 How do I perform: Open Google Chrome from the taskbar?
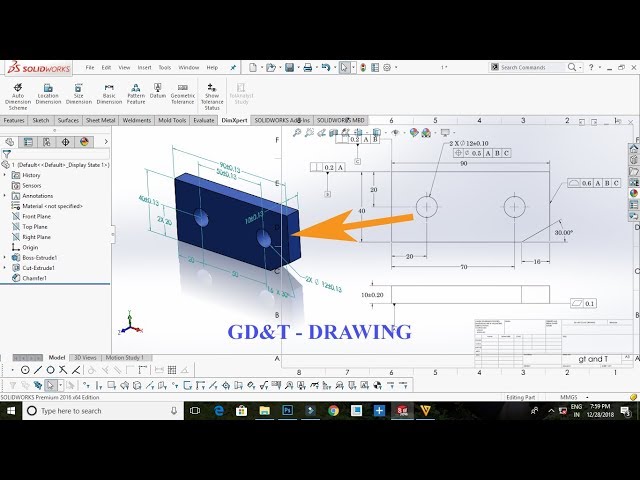coord(333,411)
